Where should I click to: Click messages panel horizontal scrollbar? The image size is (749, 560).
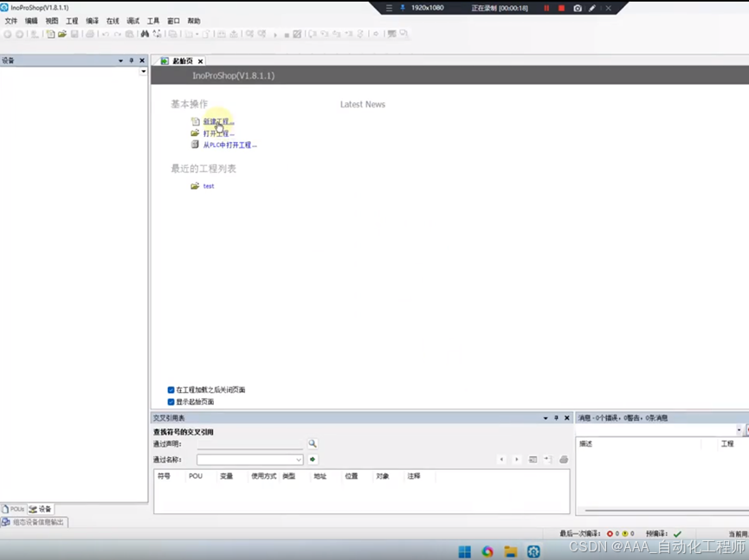(667, 511)
